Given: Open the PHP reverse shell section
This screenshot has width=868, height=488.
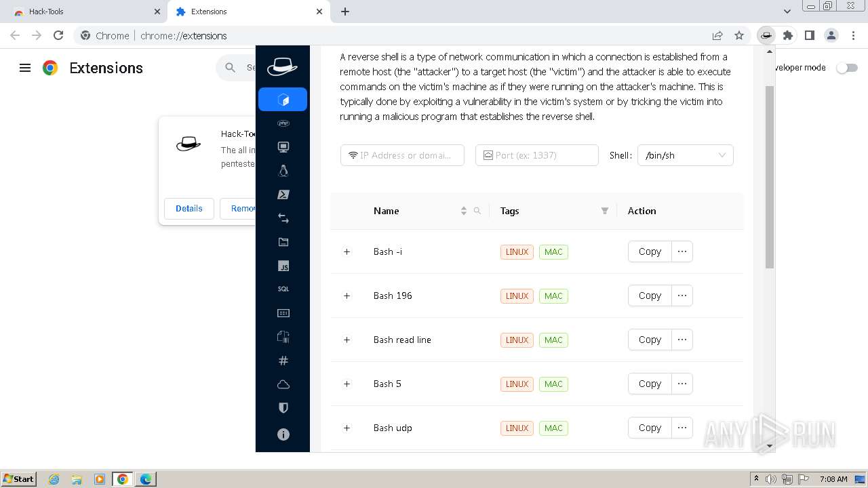Looking at the screenshot, I should click(x=283, y=123).
